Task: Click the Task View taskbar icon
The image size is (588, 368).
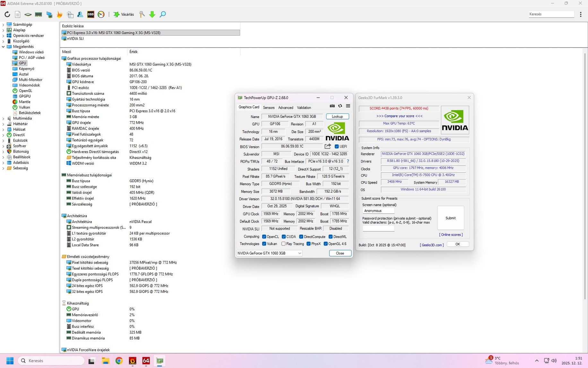Action: (x=92, y=361)
